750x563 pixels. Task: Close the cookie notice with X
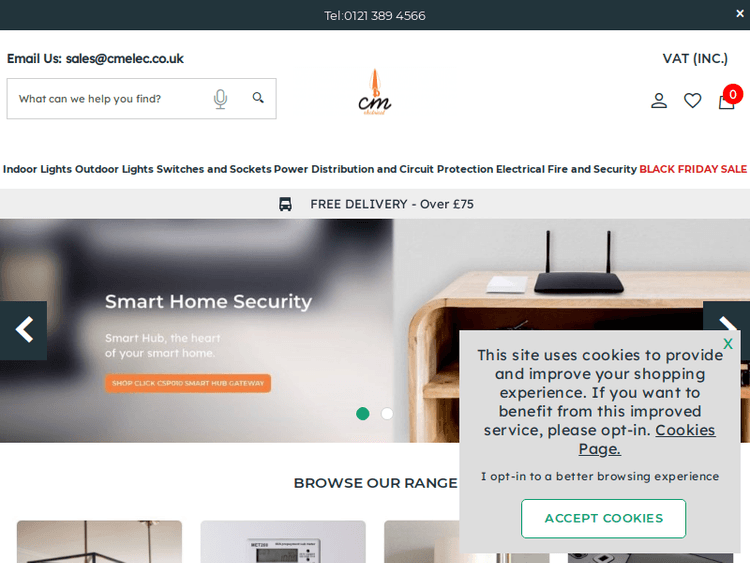point(728,343)
